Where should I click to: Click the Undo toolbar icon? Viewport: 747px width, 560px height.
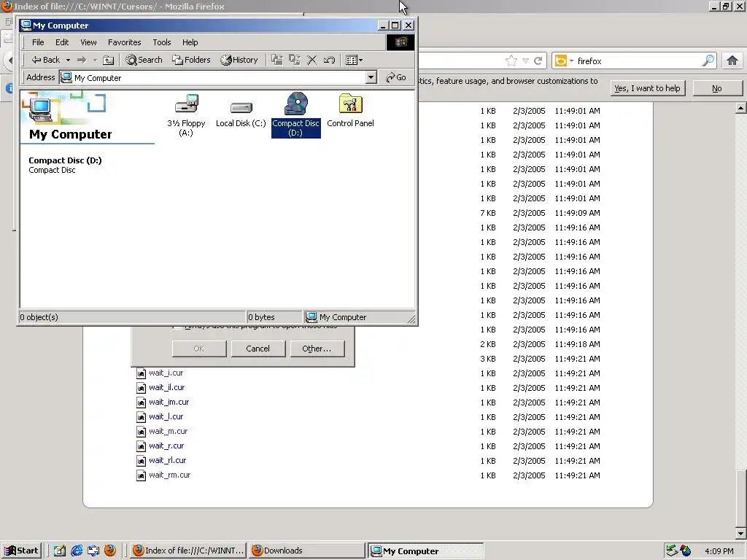(329, 60)
